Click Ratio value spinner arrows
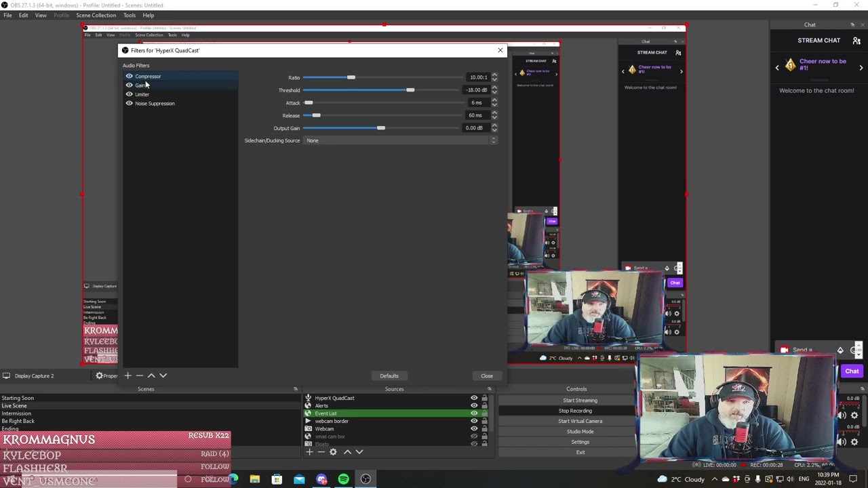The height and width of the screenshot is (488, 868). click(x=494, y=77)
